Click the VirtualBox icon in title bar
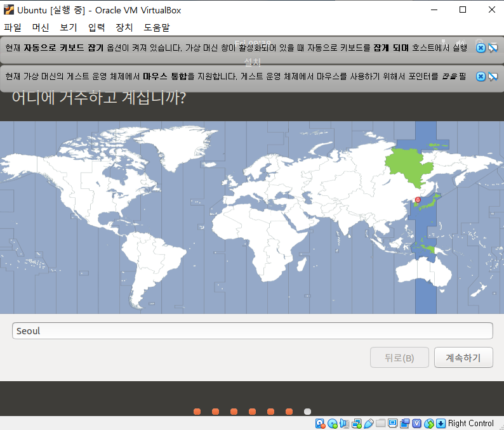 point(9,10)
